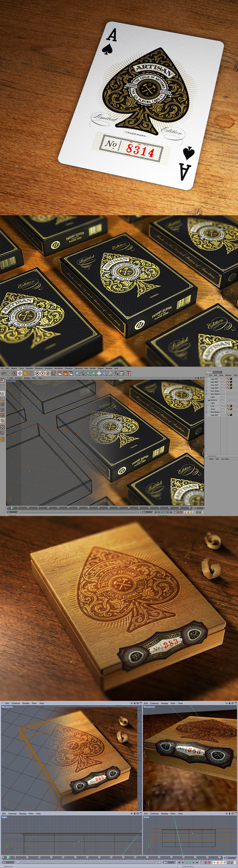The width and height of the screenshot is (238, 868).
Task: Open Cameras menu of the lower Perspective viewport with wood box
Action: point(15,703)
